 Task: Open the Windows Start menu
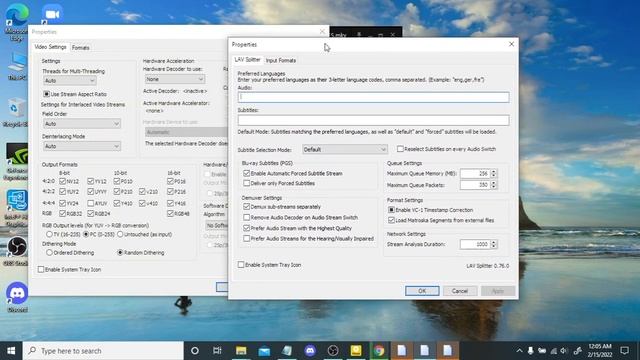[x=11, y=351]
